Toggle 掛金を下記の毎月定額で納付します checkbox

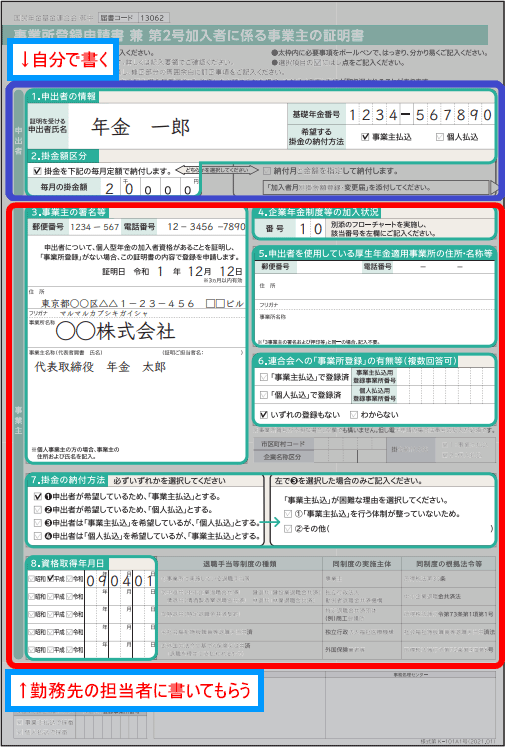pyautogui.click(x=38, y=171)
